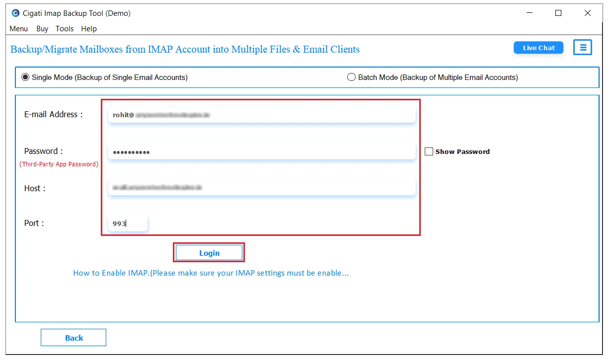Click the Login button

tap(209, 253)
